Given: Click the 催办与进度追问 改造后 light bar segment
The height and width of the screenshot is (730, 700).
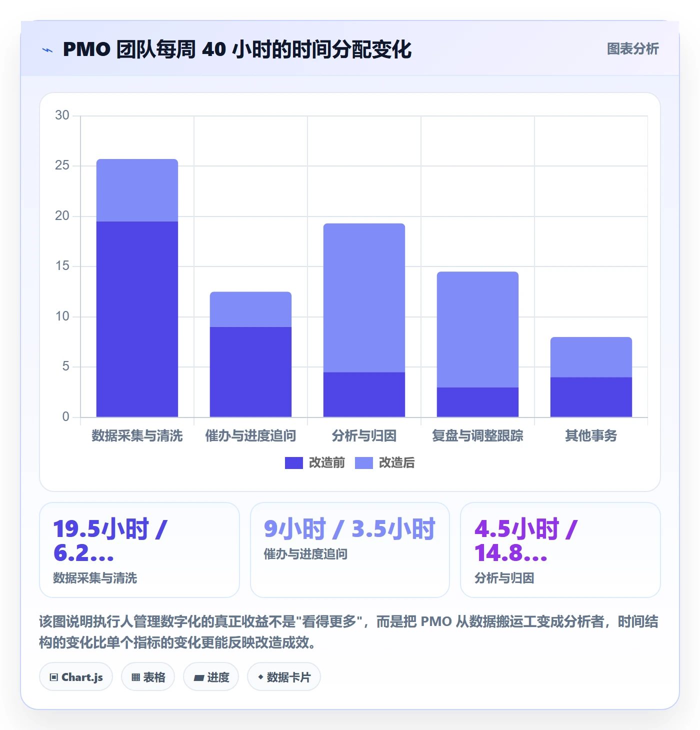Looking at the screenshot, I should coord(250,309).
